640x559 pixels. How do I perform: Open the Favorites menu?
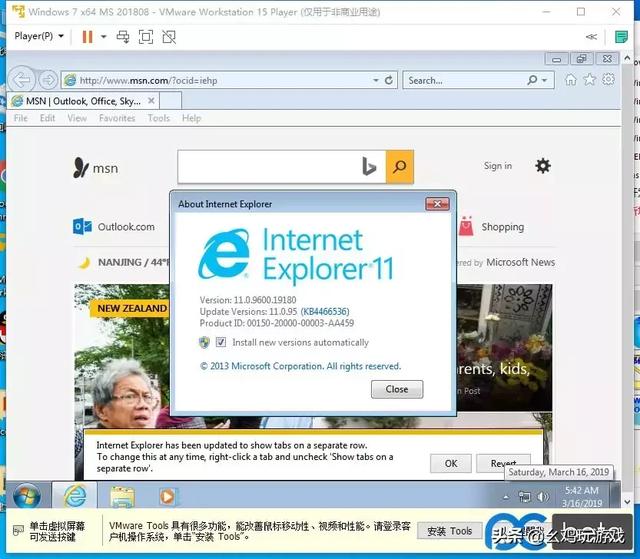[117, 118]
